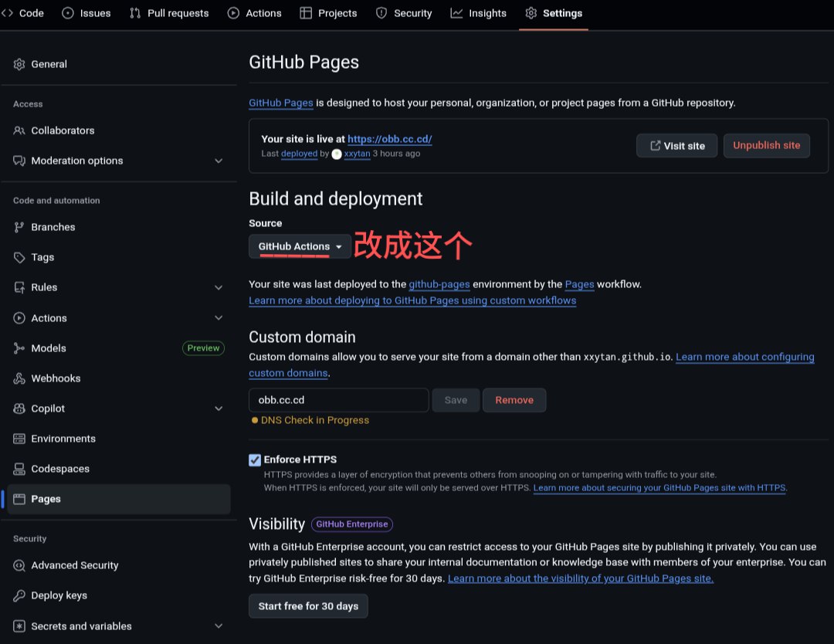Click the Webhooks icon in sidebar

click(x=19, y=378)
